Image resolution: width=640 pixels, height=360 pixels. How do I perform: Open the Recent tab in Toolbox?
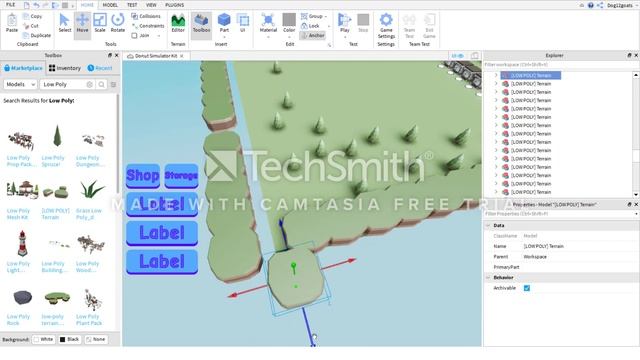point(100,68)
